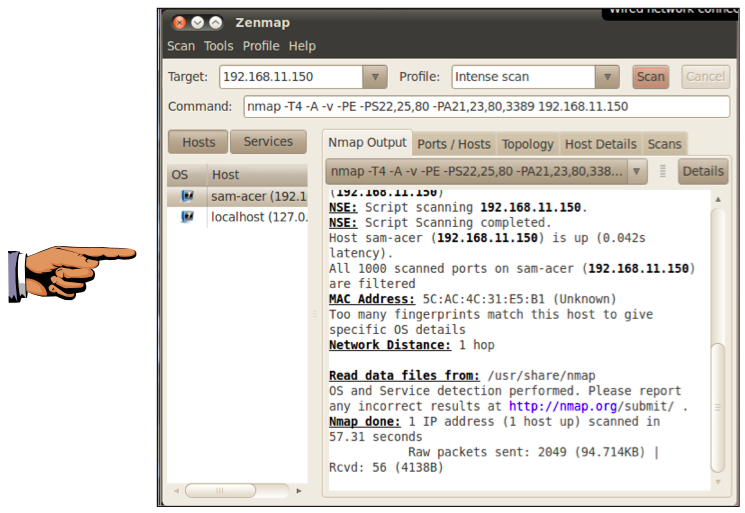Open the Tools menu
The height and width of the screenshot is (513, 745).
coord(219,46)
